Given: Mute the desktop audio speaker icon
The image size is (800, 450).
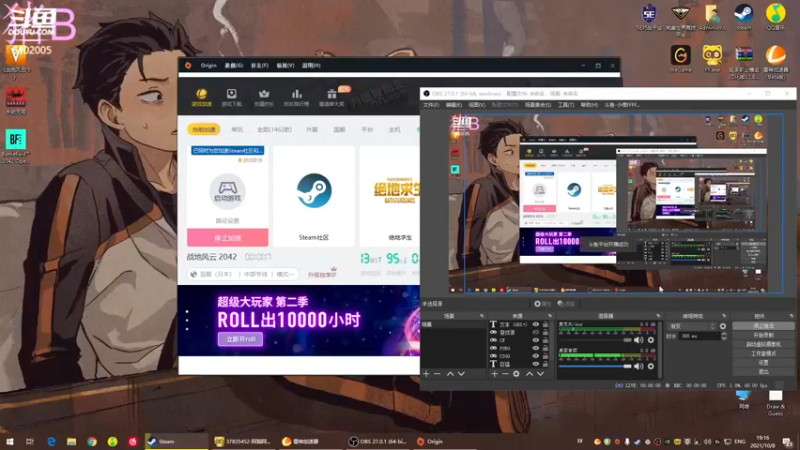Looking at the screenshot, I should click(639, 366).
